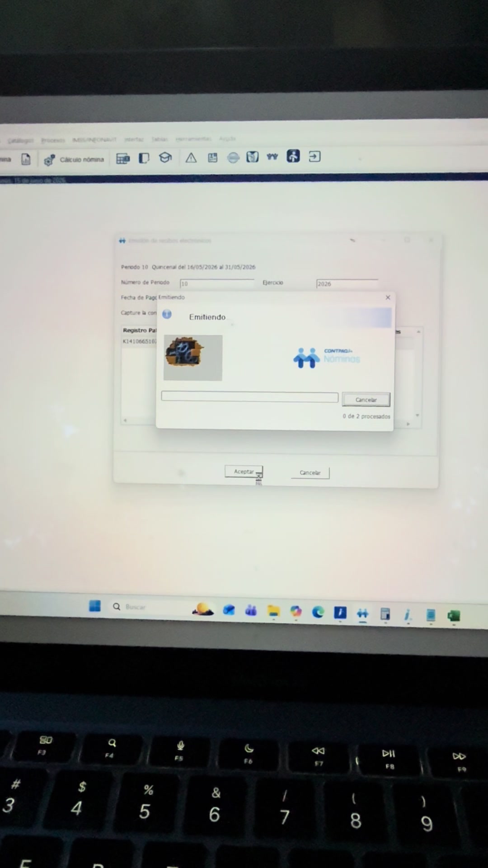Open the Ayuda menu

pyautogui.click(x=228, y=138)
